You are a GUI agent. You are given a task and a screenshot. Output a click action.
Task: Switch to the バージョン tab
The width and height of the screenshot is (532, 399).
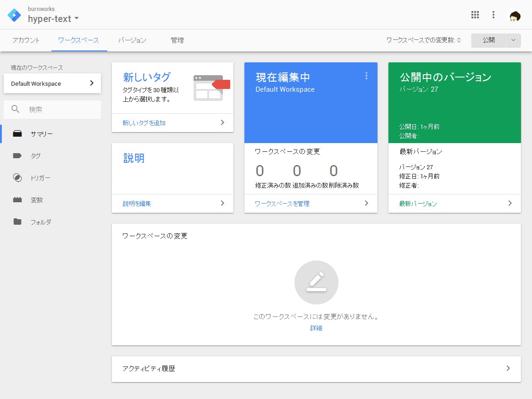(x=132, y=40)
